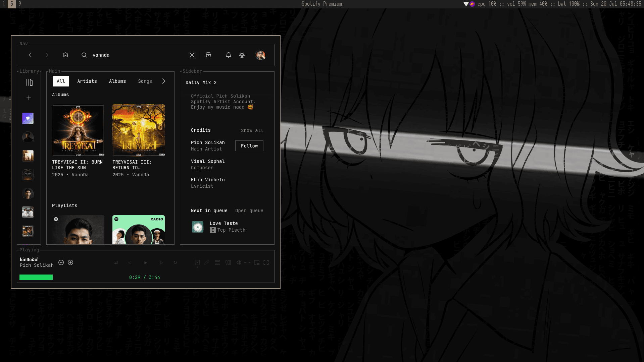
Task: Toggle shuffle in the player
Action: (x=116, y=262)
